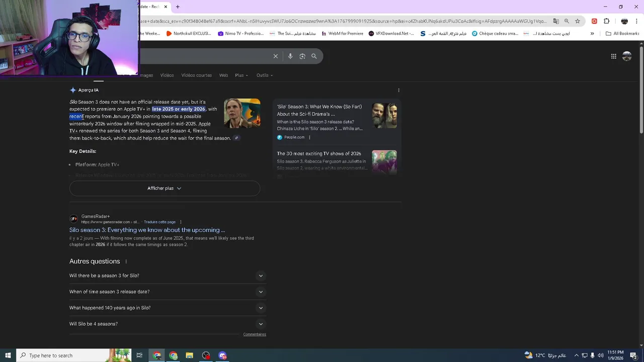This screenshot has width=644, height=362.
Task: Expand AI overview with Afficher plus
Action: click(x=165, y=188)
